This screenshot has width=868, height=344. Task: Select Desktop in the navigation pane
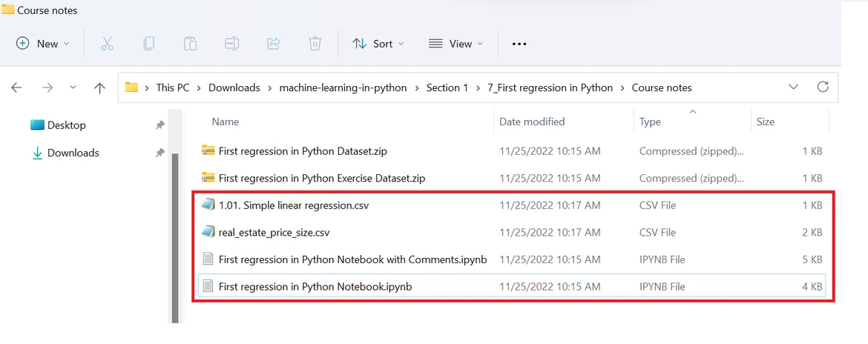coord(66,125)
